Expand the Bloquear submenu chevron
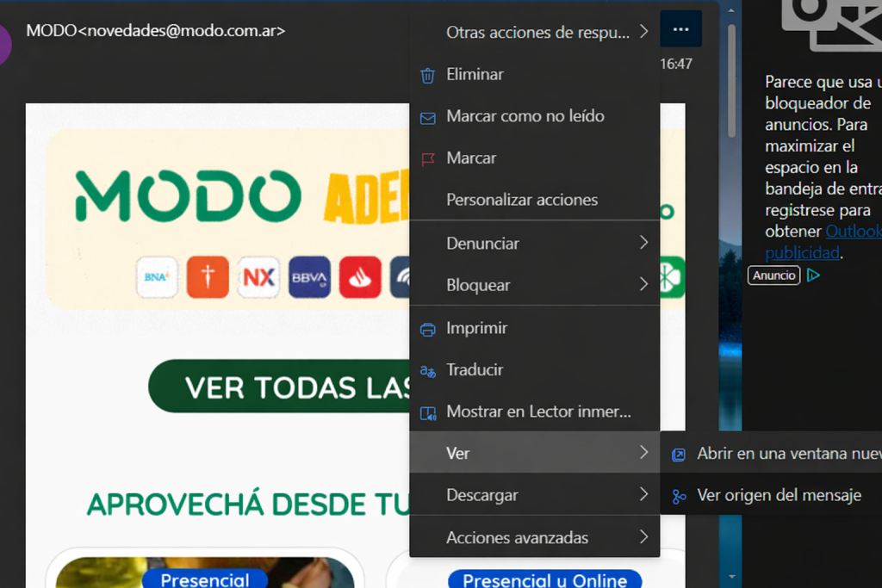The width and height of the screenshot is (882, 588). (643, 285)
